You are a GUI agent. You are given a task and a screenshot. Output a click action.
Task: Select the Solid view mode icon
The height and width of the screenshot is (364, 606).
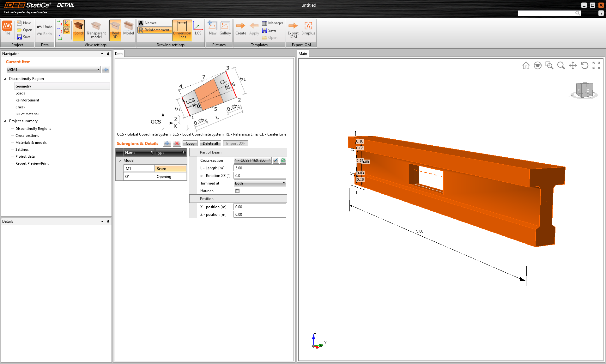[78, 30]
